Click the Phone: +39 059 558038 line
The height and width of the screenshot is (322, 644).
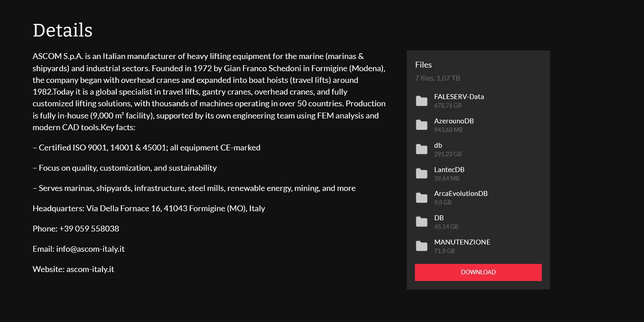coord(76,229)
